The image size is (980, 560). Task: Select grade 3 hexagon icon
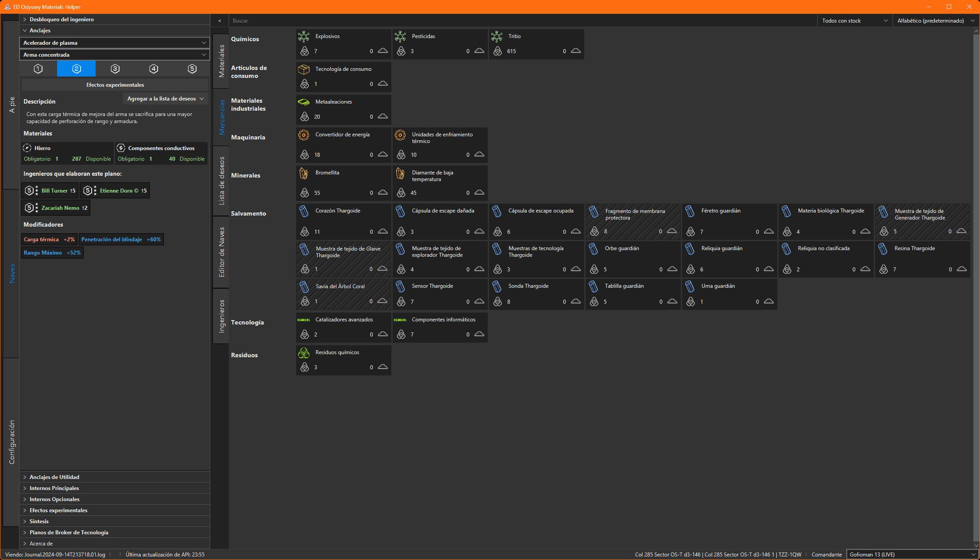pos(115,69)
